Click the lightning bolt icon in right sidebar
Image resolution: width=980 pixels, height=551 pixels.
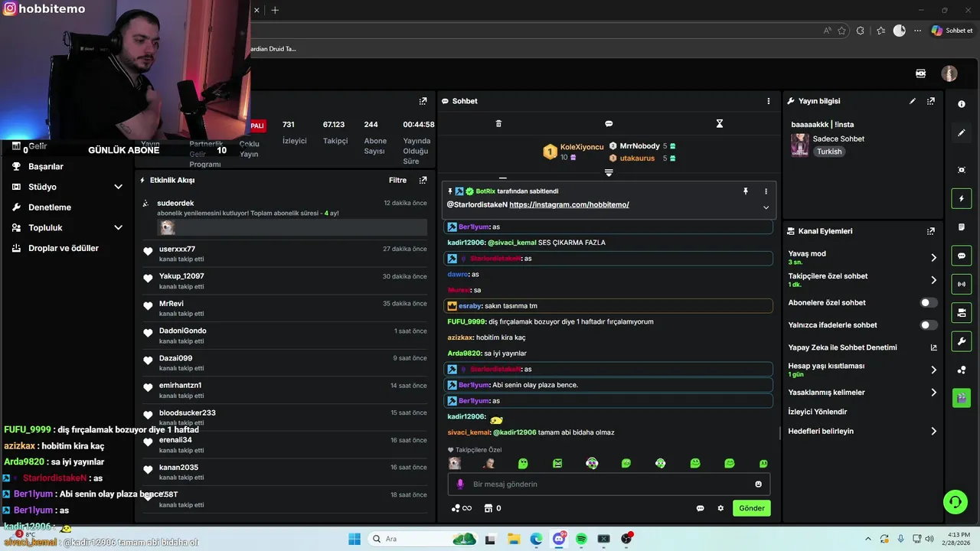pos(962,199)
